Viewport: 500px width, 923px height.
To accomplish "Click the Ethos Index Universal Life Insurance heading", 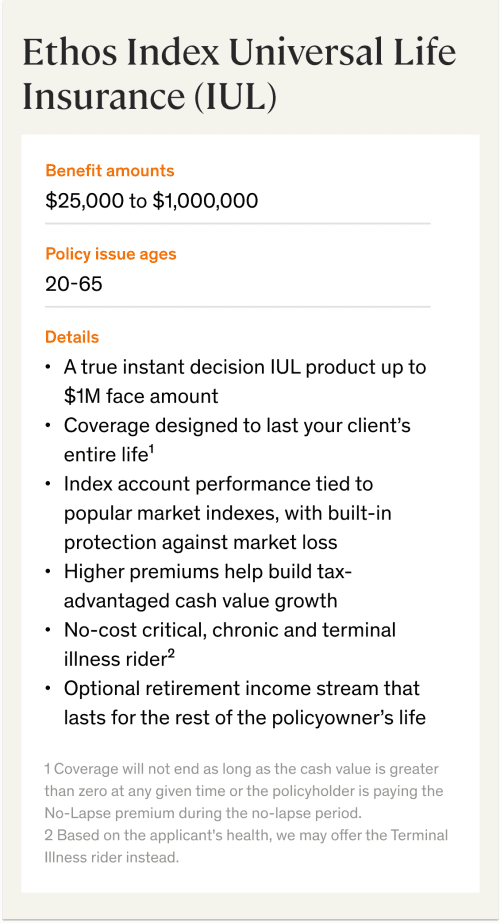I will 239,74.
